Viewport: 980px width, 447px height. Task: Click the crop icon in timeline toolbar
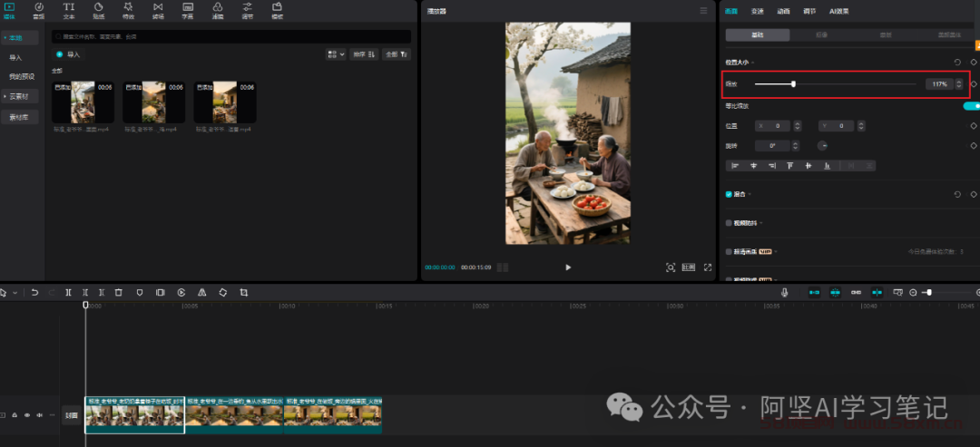244,292
